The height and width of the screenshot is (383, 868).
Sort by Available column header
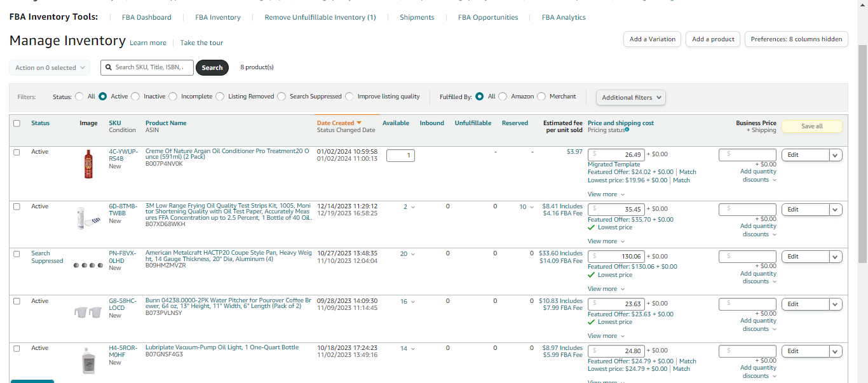pos(395,123)
